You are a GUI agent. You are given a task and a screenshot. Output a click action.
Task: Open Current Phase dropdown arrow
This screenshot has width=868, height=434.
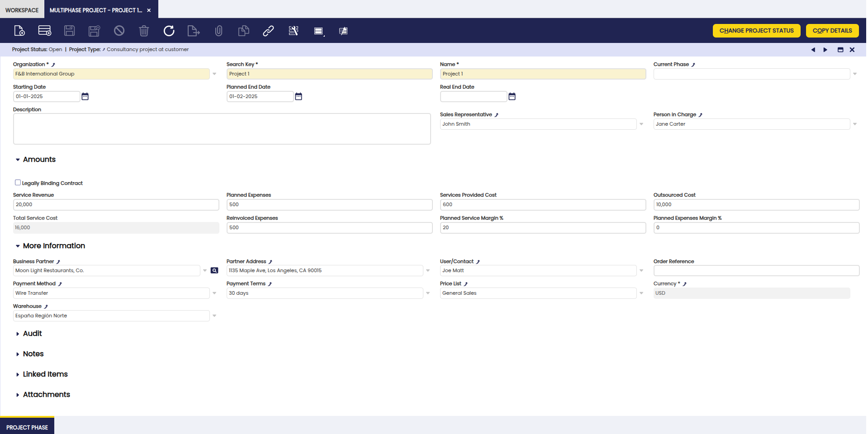pos(855,74)
